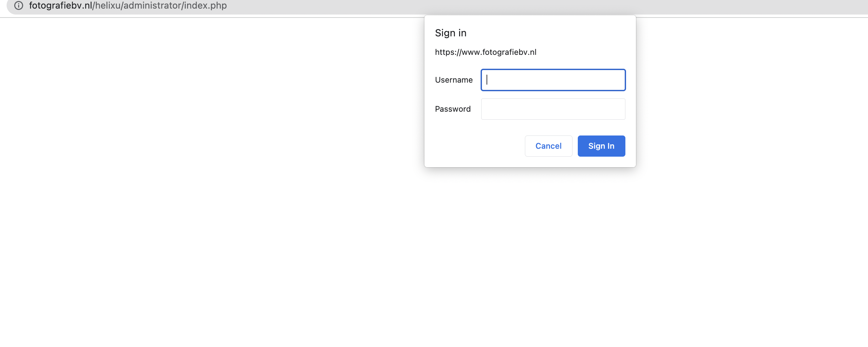Click into the Password field
The height and width of the screenshot is (347, 868).
[x=553, y=109]
